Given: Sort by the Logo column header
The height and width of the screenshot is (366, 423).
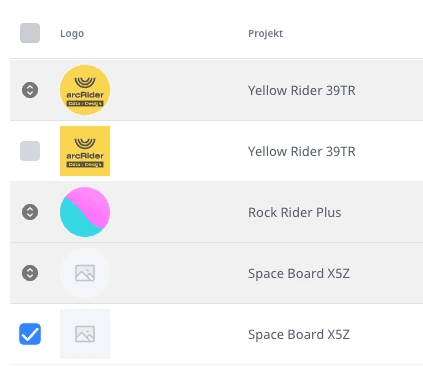Looking at the screenshot, I should 72,33.
